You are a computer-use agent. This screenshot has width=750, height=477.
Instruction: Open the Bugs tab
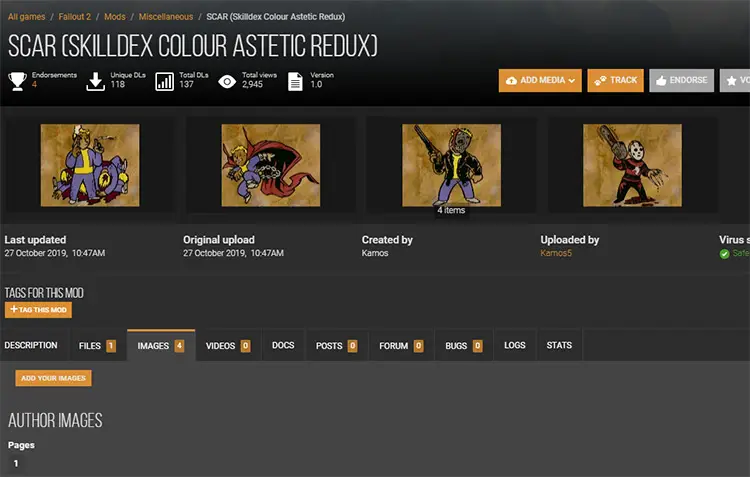click(x=463, y=345)
